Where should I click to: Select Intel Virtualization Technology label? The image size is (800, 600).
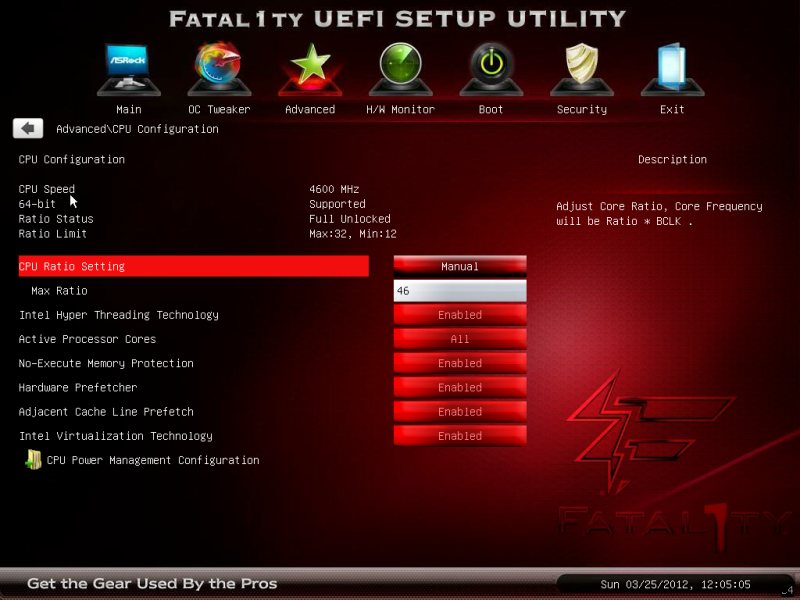coord(116,436)
